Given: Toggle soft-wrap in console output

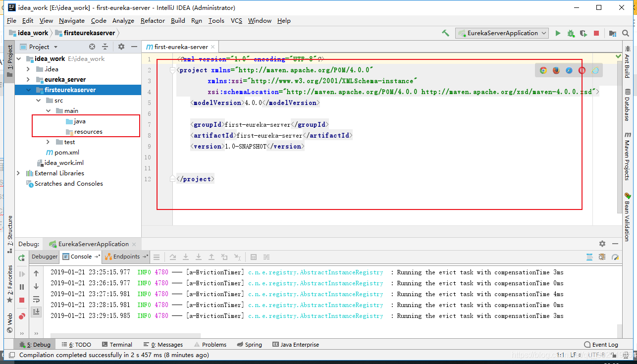Looking at the screenshot, I should [x=36, y=299].
